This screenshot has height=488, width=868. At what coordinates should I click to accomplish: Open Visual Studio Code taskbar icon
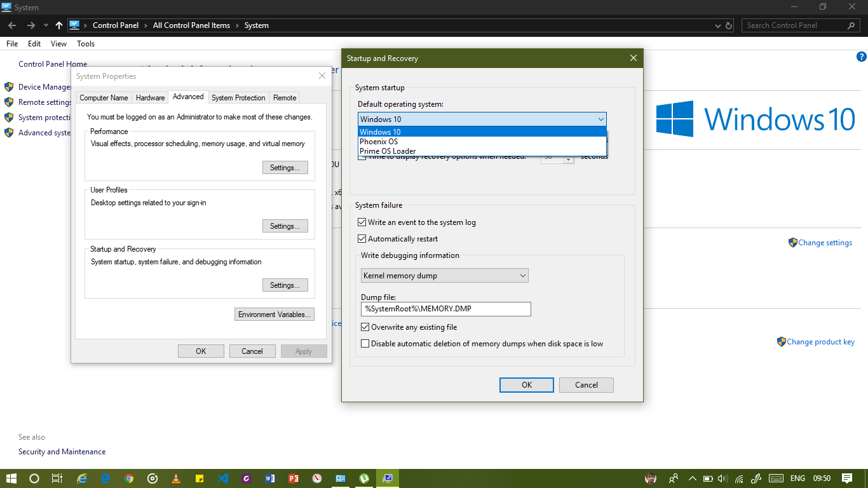[222, 478]
